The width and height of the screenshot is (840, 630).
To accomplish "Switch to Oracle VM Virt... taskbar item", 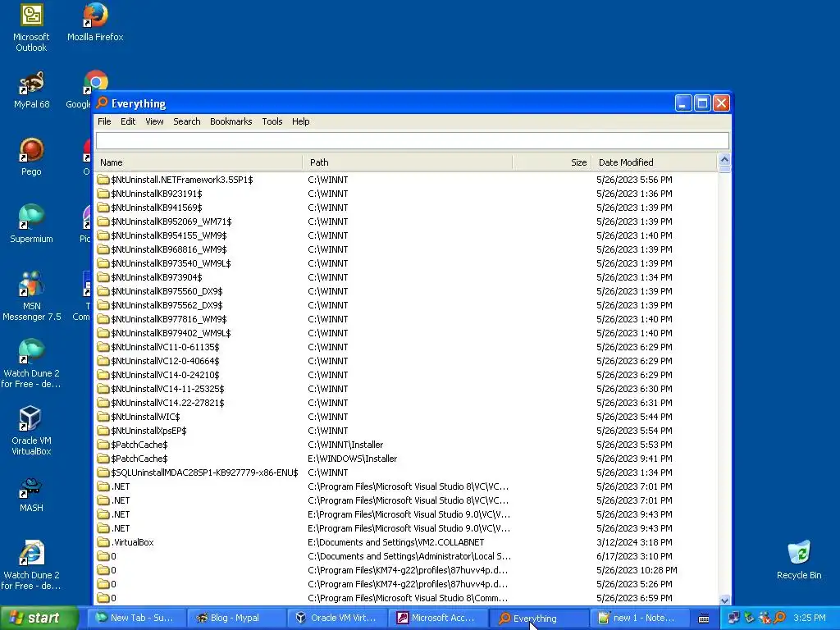I will 336,618.
